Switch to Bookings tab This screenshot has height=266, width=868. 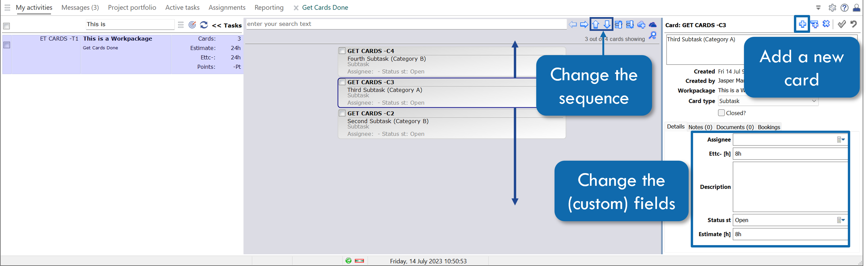769,127
